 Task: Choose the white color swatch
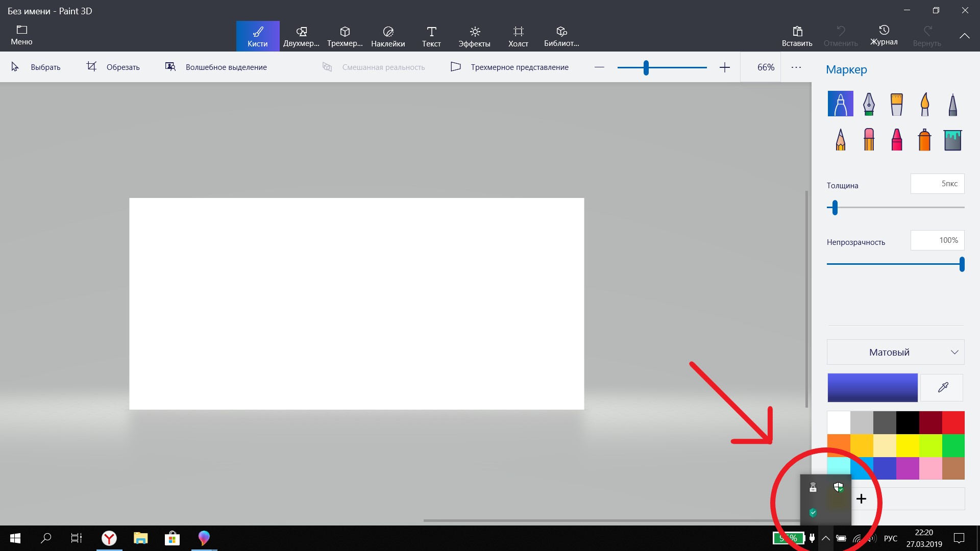pyautogui.click(x=839, y=422)
